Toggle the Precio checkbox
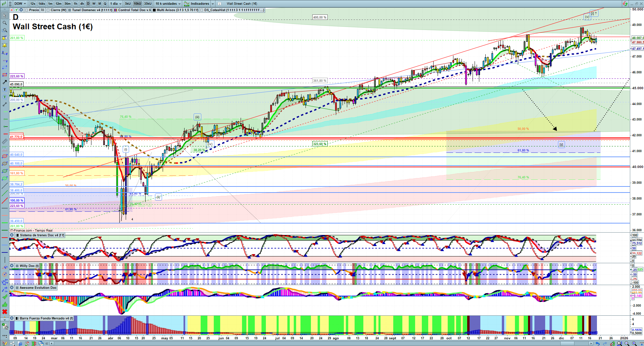Image resolution: width=644 pixels, height=346 pixels. 27,10
